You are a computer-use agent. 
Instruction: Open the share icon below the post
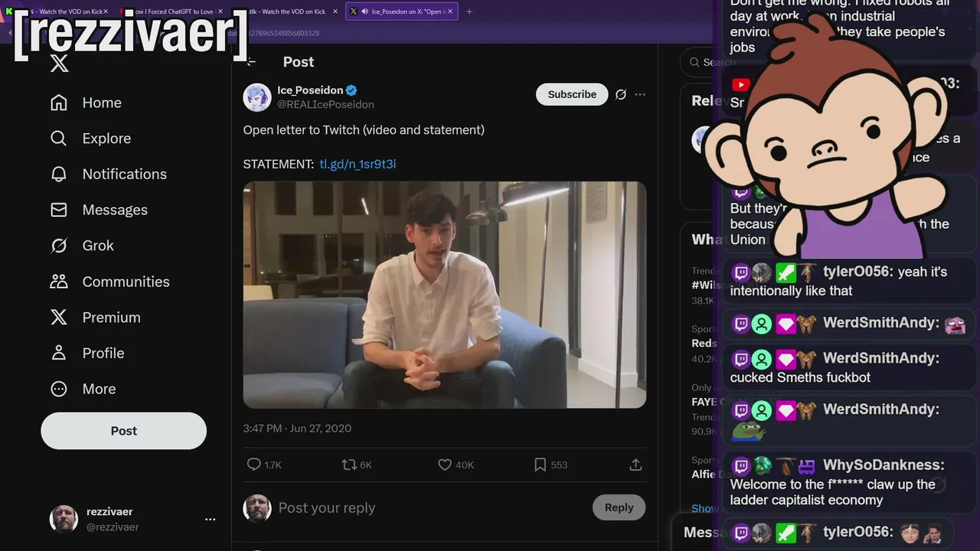(635, 465)
